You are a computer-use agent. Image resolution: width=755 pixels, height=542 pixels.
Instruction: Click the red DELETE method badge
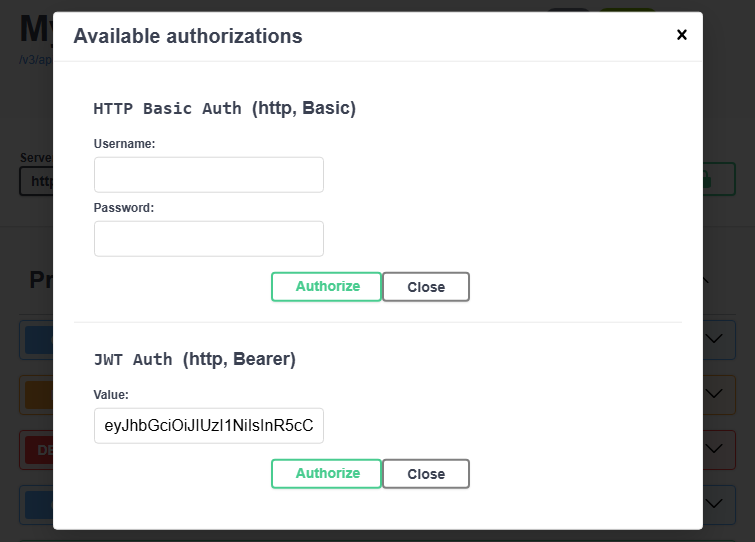click(39, 450)
